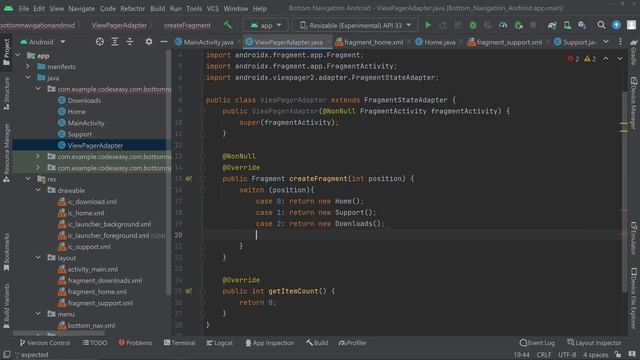The height and width of the screenshot is (360, 640).
Task: Jump to next highlighted error arrow
Action: (x=620, y=59)
